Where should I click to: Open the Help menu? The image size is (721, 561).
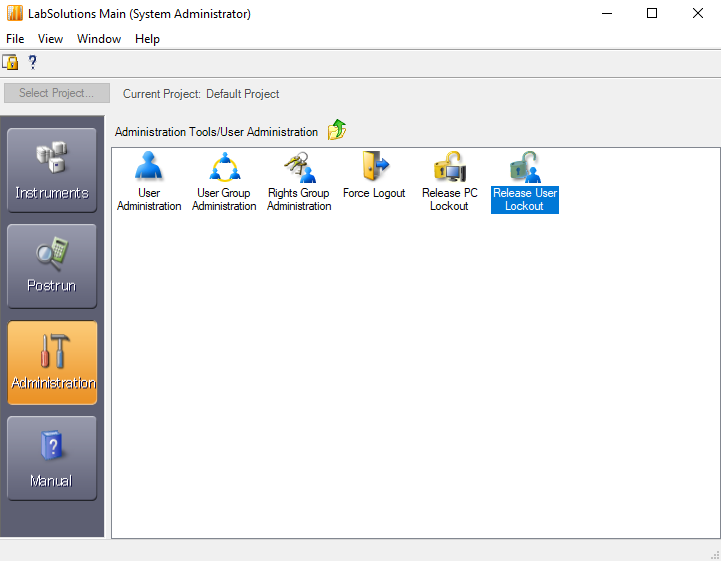(147, 39)
